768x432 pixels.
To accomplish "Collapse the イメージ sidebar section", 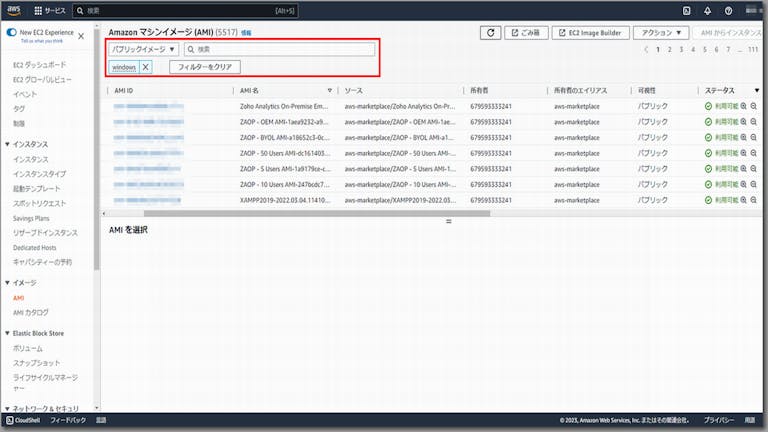I will click(7, 283).
